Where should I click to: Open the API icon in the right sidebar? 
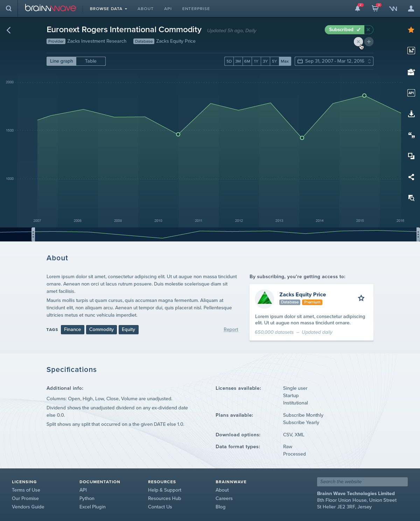(411, 93)
